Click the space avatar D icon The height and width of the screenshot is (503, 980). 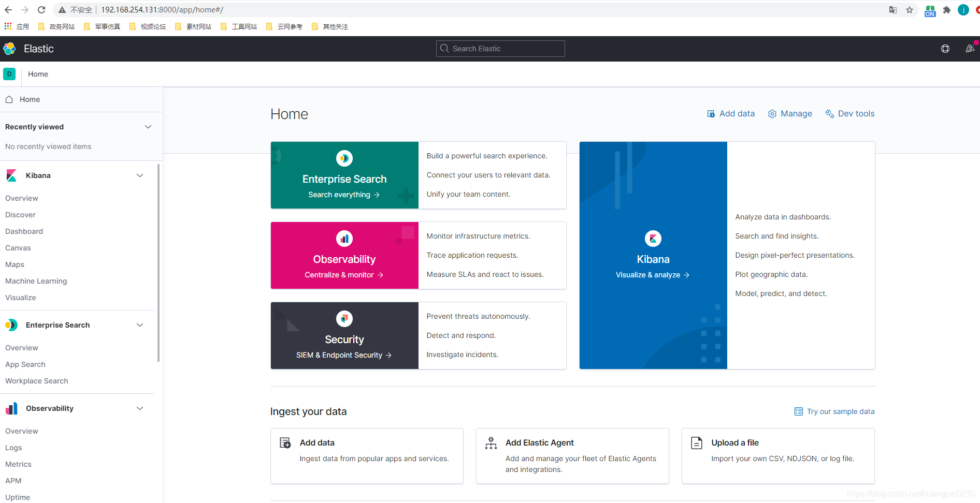[9, 74]
